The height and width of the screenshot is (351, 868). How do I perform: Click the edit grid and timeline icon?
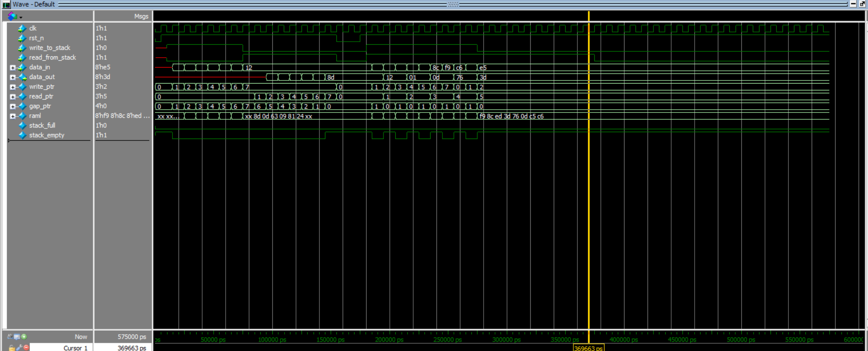point(17,337)
